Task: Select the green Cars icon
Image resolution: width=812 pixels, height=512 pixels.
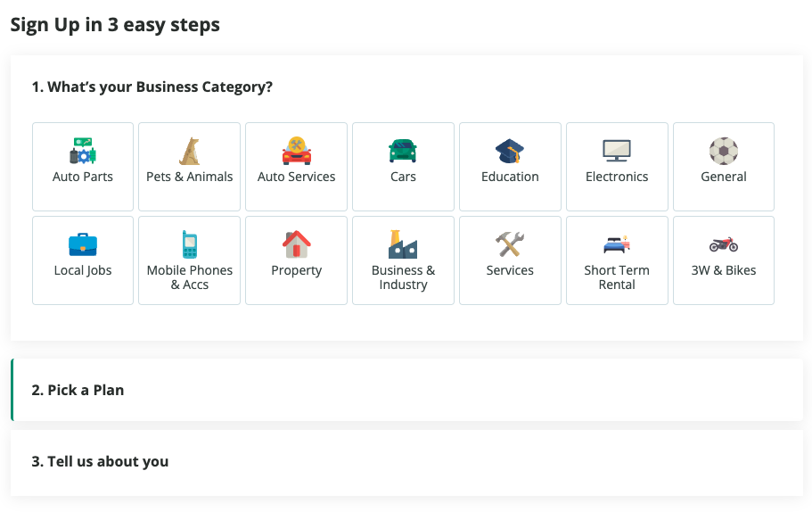Action: point(403,151)
